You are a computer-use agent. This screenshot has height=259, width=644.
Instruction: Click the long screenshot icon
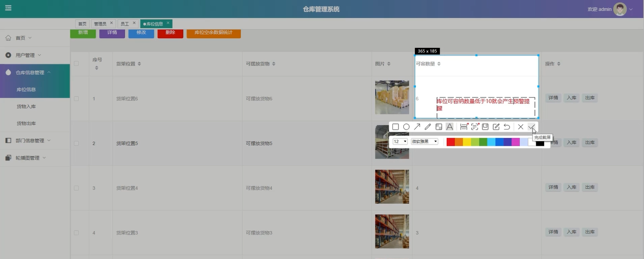click(464, 127)
